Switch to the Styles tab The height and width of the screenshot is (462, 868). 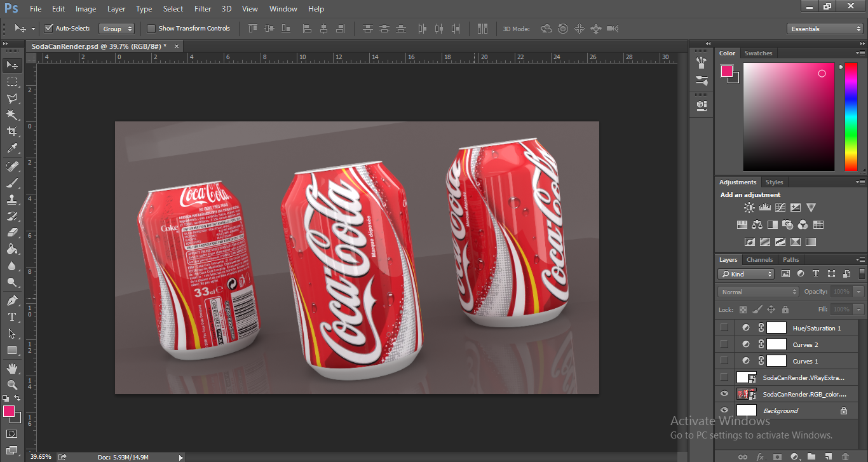pos(774,182)
